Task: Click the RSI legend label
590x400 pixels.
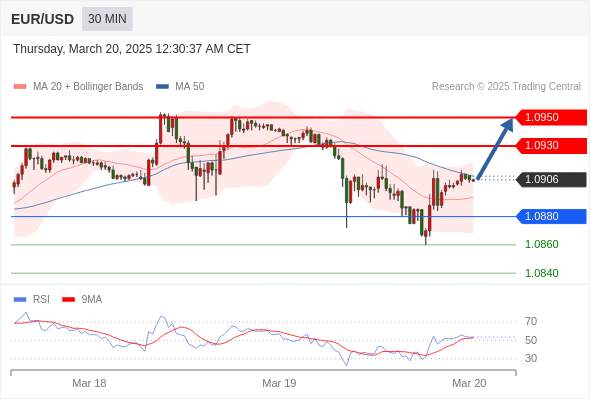Action: coord(41,300)
